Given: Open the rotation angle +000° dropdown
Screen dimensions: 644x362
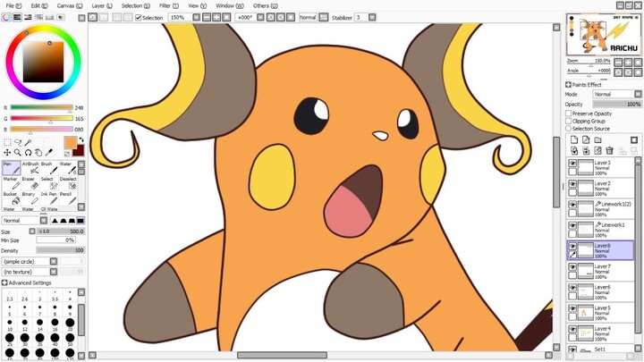Looking at the screenshot, I should tap(260, 17).
